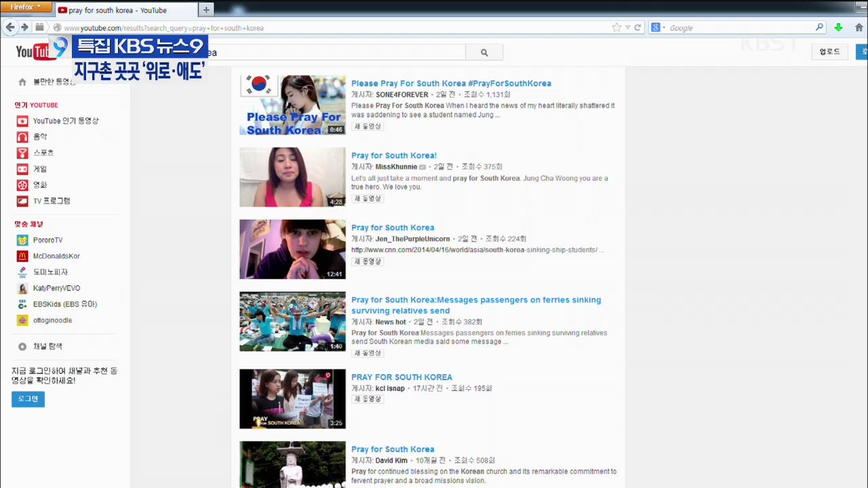
Task: Click the MissKhunnie video thumbnail (4:28)
Action: click(292, 177)
